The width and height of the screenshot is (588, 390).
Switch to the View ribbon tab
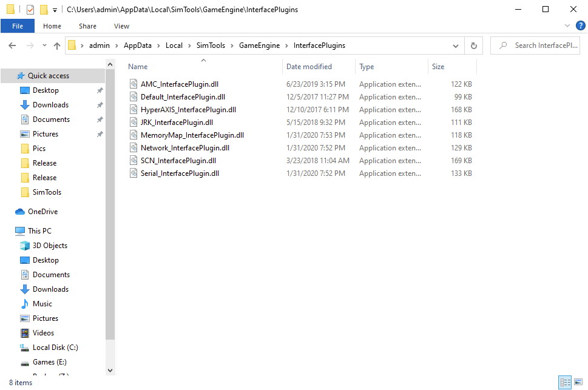121,26
